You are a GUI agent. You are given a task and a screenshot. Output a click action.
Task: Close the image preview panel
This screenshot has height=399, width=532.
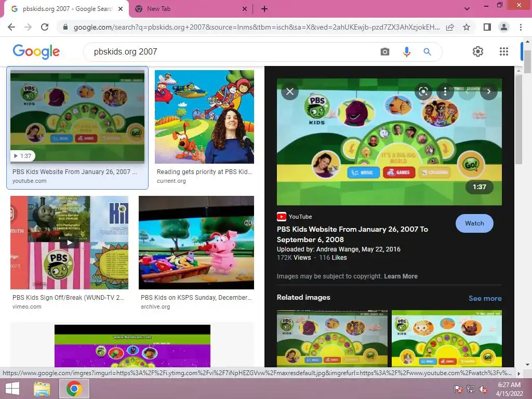point(290,91)
